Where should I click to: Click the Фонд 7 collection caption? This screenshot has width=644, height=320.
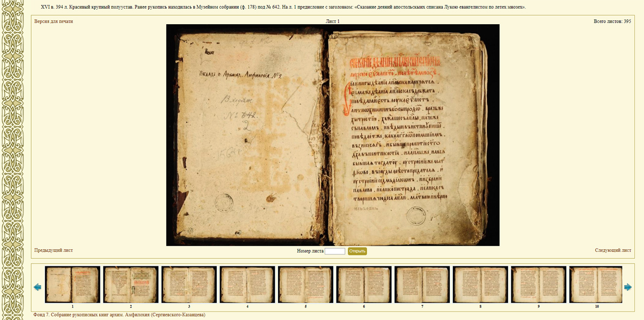119,315
